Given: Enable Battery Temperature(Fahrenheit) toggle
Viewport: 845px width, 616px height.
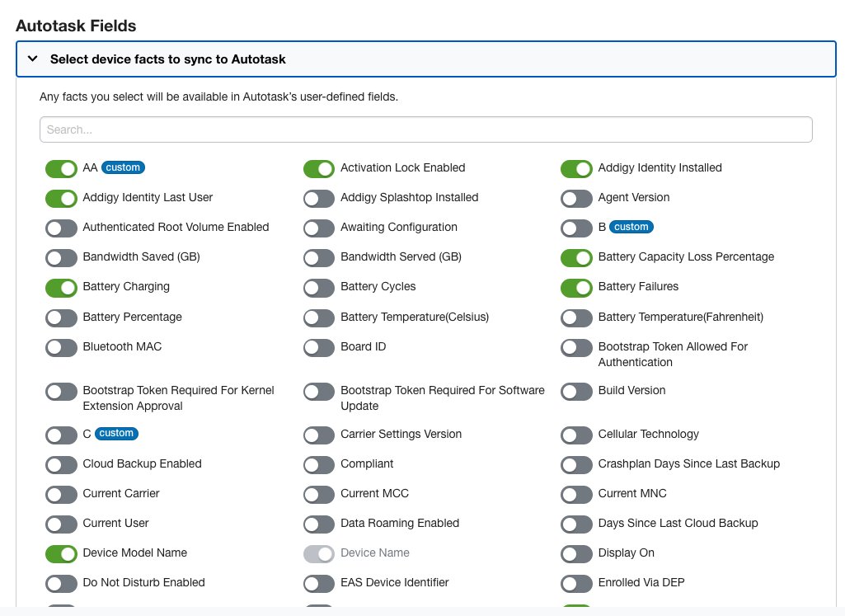Looking at the screenshot, I should (576, 317).
